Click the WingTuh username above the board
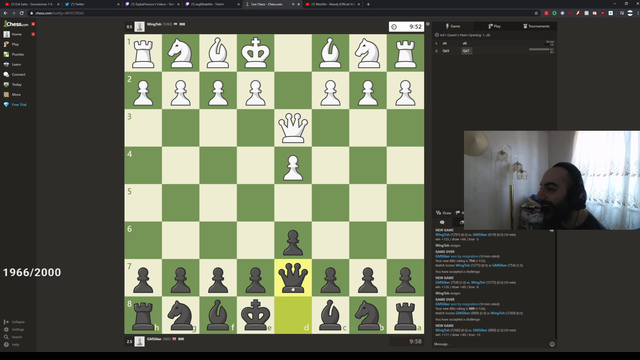 tap(154, 24)
